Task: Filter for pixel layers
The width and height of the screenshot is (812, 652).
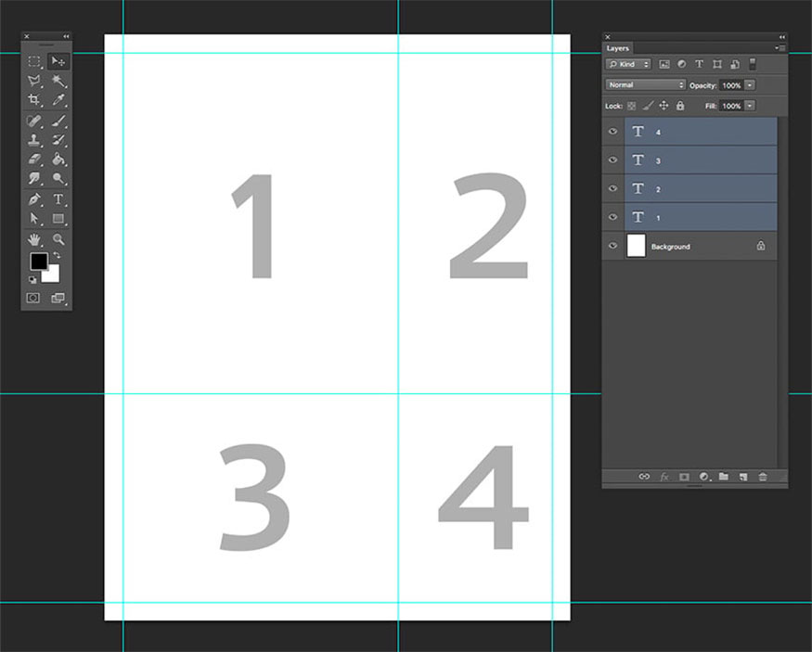Action: pos(664,64)
